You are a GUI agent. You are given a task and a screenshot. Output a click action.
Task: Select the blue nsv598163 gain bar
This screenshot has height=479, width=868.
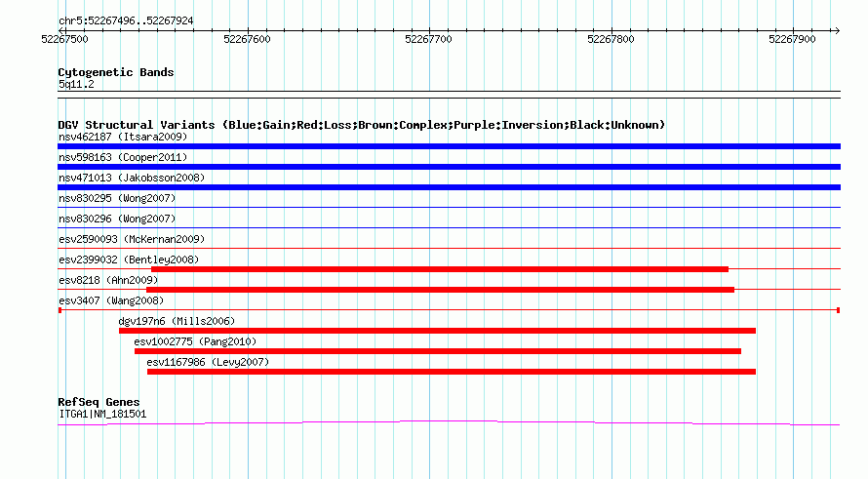(449, 167)
